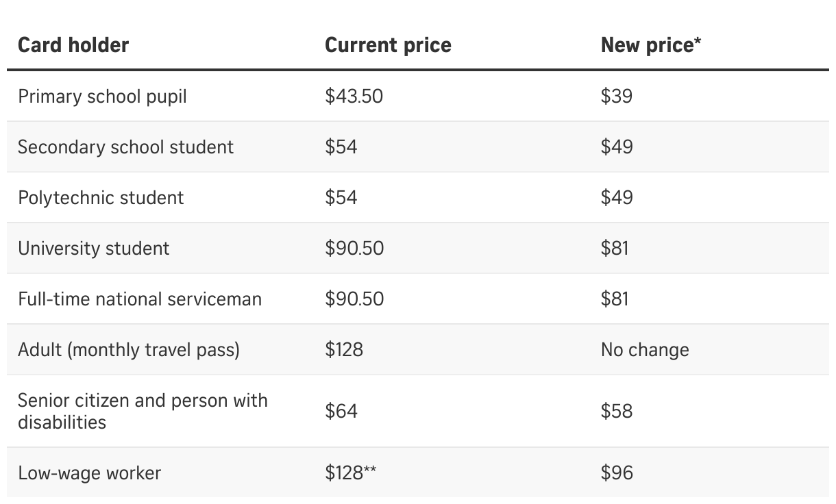Click the $39 new price value
This screenshot has width=836, height=504.
616,97
